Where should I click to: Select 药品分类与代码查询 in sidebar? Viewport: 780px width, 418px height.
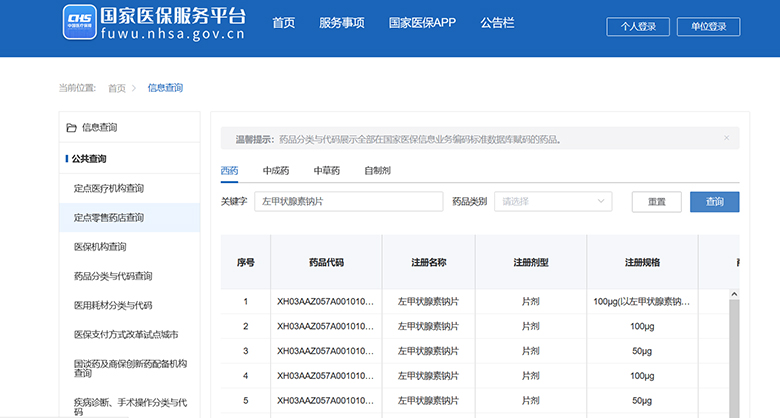pyautogui.click(x=113, y=276)
